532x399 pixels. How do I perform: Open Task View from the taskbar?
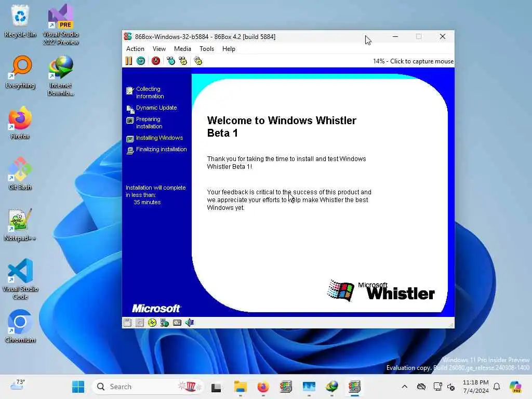pos(216,387)
